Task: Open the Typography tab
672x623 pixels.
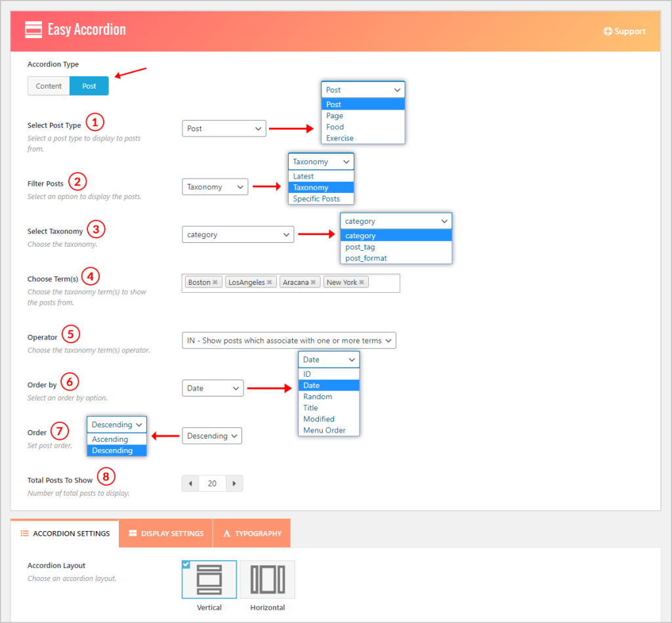Action: pyautogui.click(x=252, y=534)
